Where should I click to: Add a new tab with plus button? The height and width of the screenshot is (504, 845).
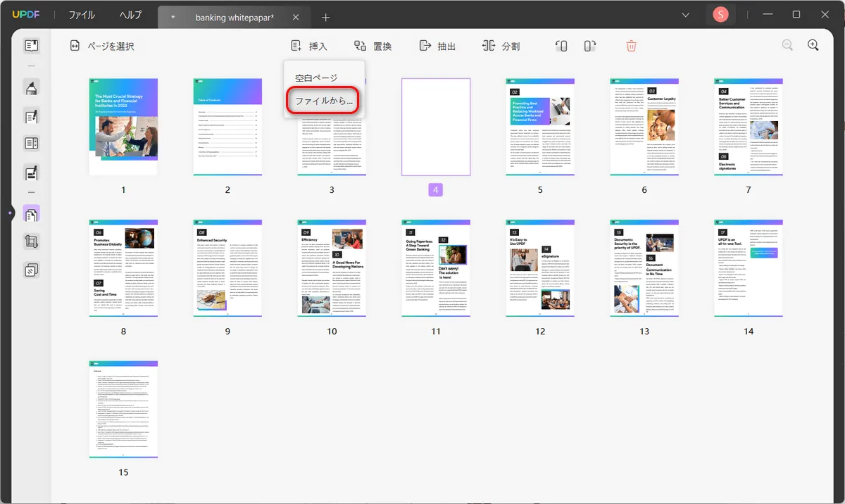pos(325,17)
